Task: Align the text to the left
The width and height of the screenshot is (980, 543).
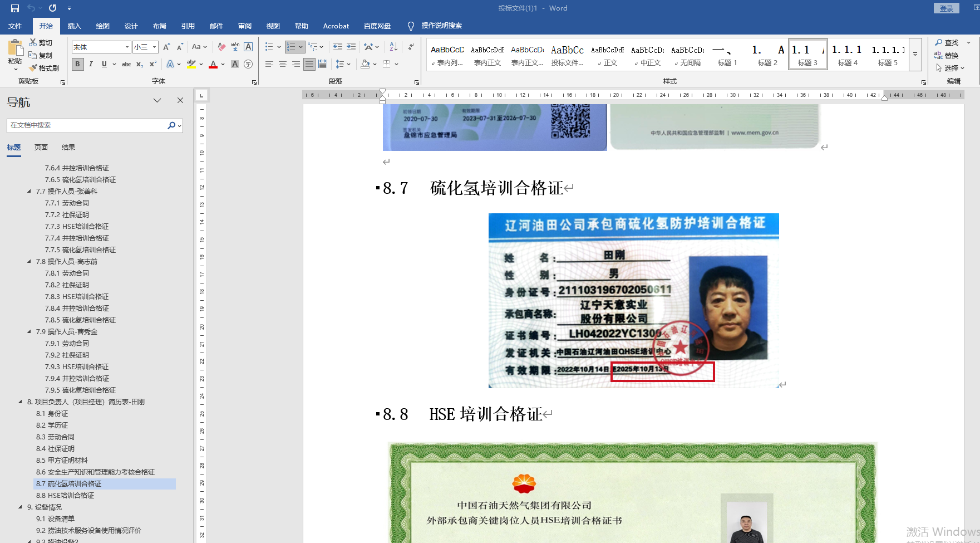Action: click(x=269, y=64)
